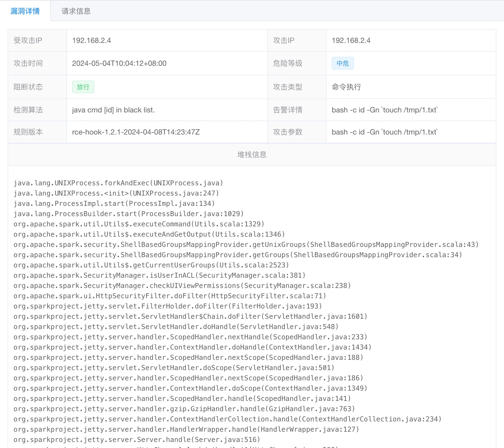Click the HttpSecurityFilter.doFilter stack line
The width and height of the screenshot is (504, 448).
point(170,296)
